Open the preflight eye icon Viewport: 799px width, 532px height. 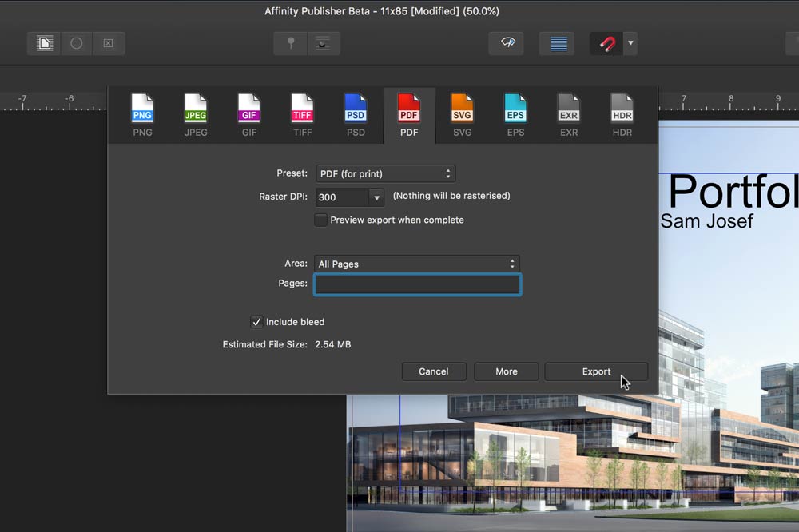pyautogui.click(x=507, y=43)
